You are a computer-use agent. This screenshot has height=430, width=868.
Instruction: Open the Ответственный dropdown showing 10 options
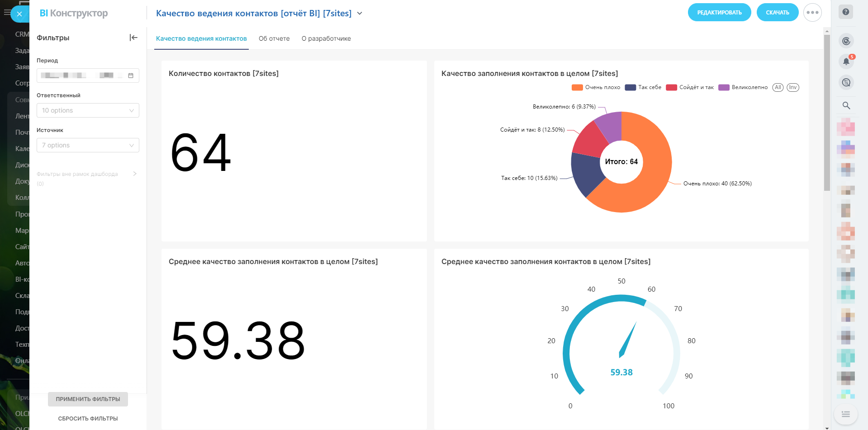click(x=88, y=110)
